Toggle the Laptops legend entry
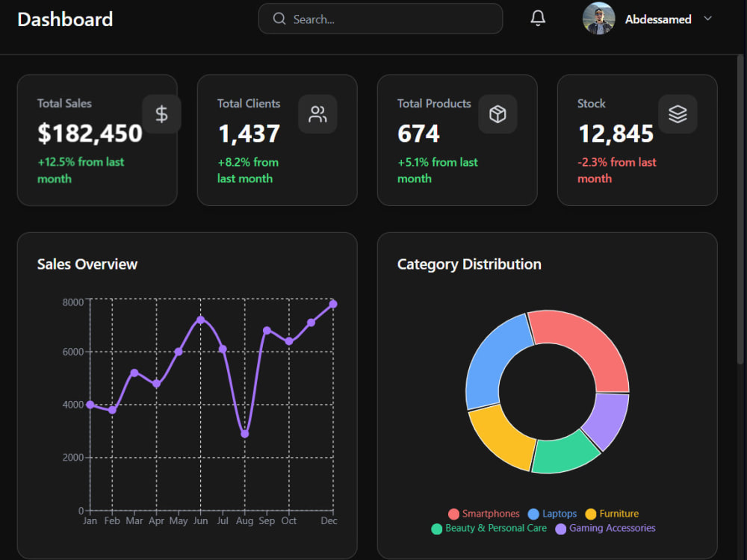 [x=552, y=514]
